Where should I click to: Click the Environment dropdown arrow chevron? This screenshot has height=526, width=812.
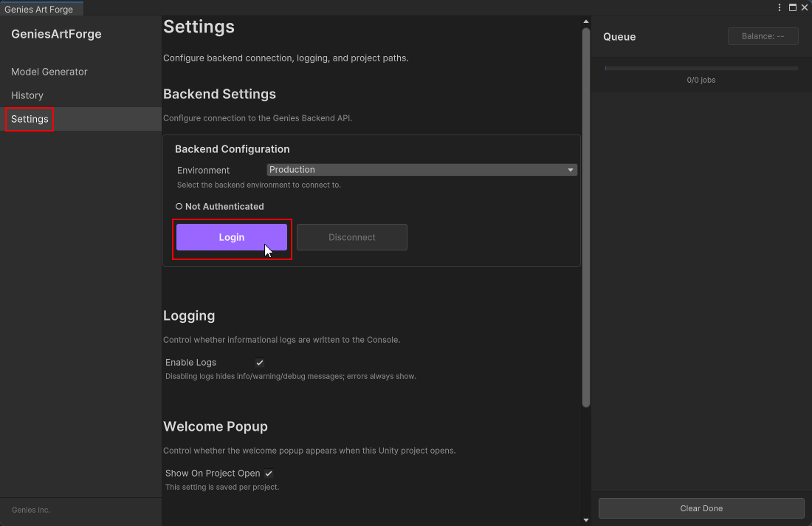570,169
